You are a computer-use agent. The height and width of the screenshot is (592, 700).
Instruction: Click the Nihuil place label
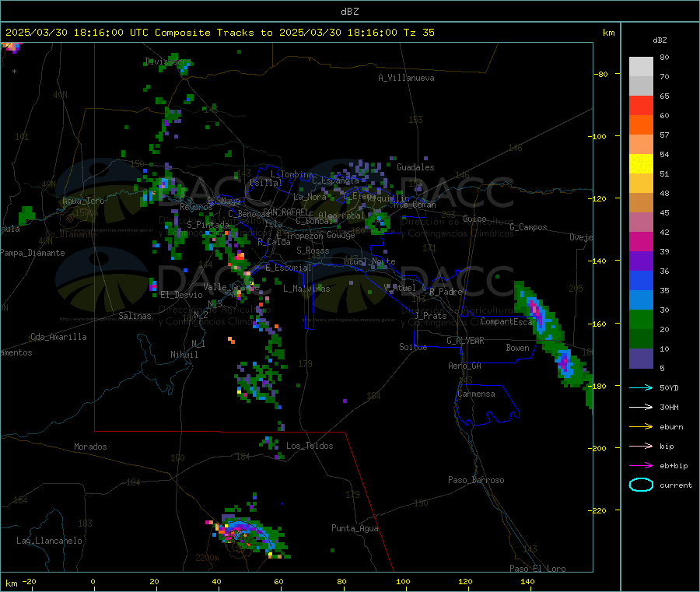click(184, 355)
